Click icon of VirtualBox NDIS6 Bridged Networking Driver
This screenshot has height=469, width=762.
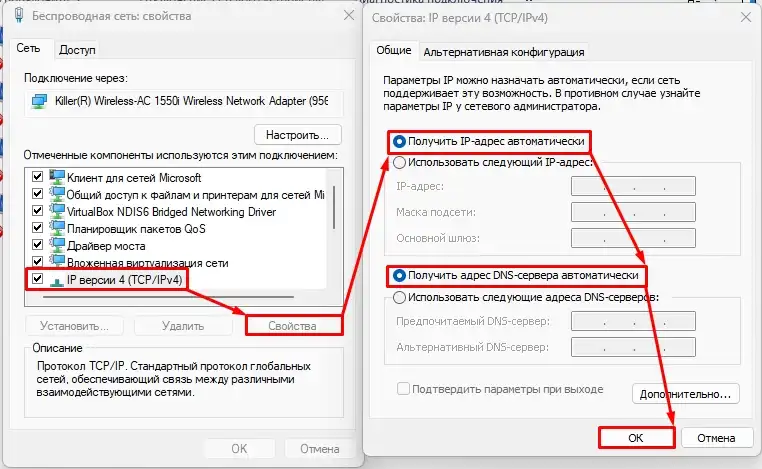57,211
